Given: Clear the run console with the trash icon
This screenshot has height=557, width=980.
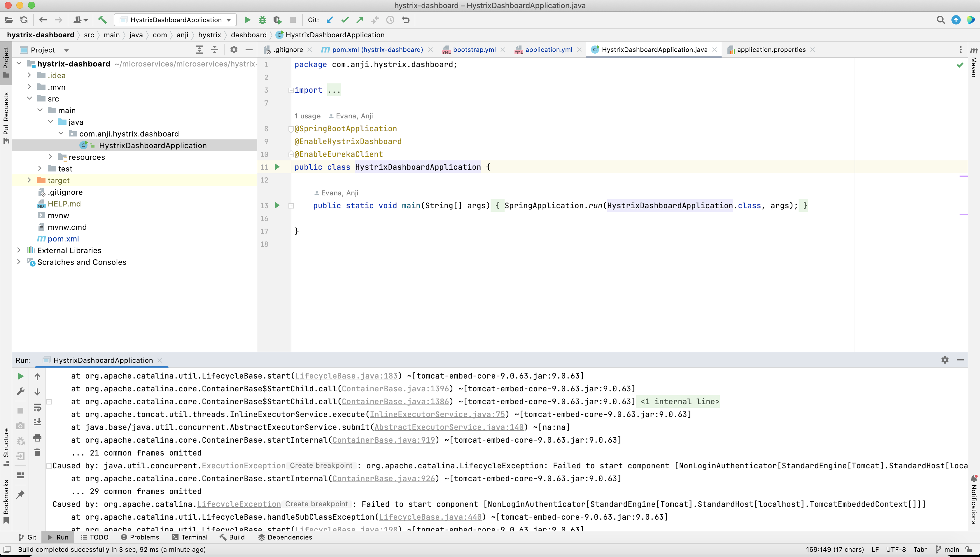Looking at the screenshot, I should pos(37,452).
